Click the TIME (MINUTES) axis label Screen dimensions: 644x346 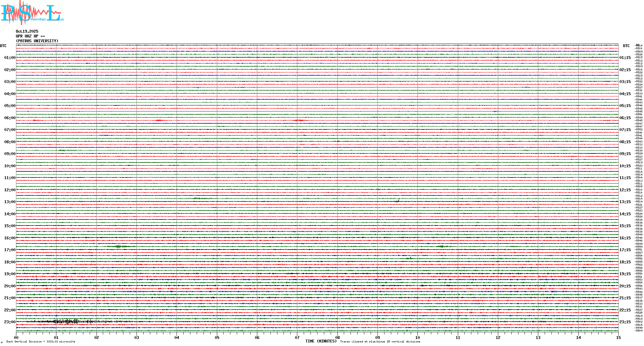coord(321,341)
